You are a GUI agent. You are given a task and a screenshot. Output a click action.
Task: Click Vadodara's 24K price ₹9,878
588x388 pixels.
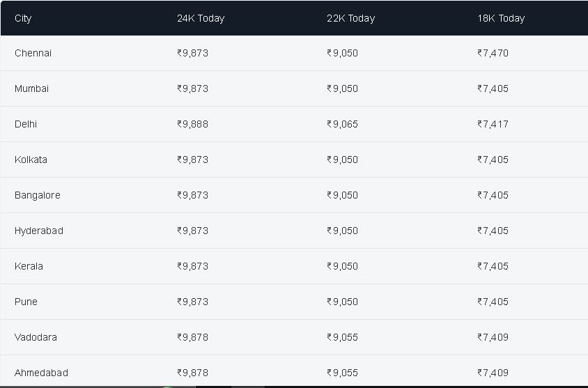click(x=193, y=337)
